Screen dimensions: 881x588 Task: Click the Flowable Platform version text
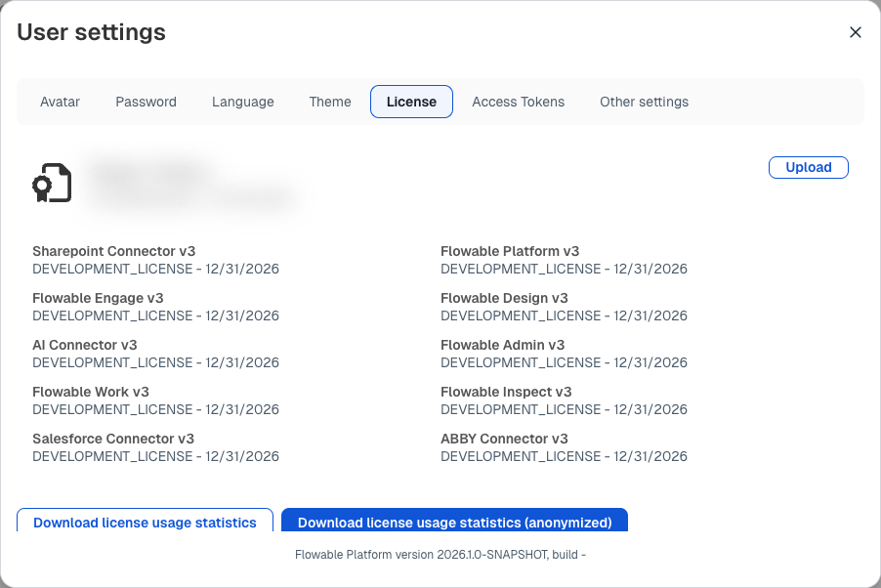click(440, 555)
